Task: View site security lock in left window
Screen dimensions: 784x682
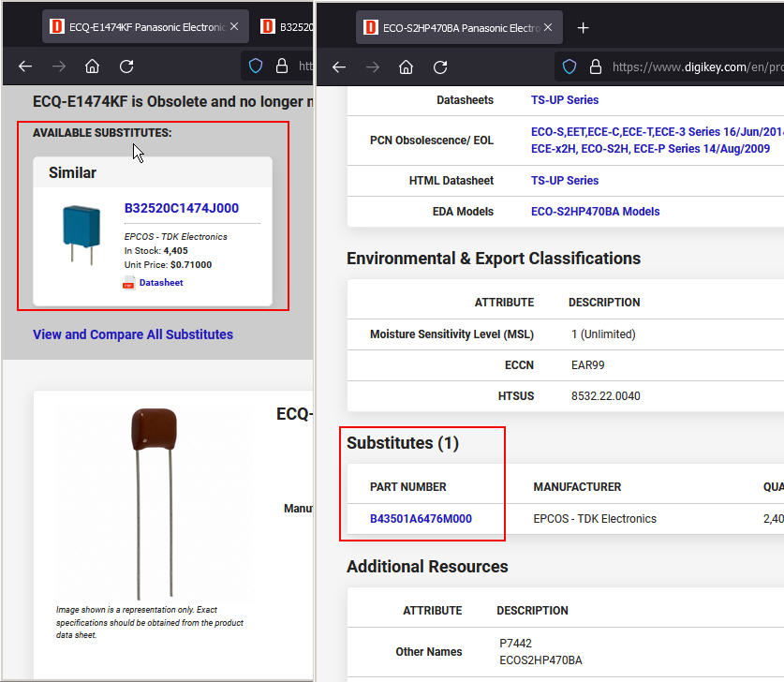Action: coord(282,66)
